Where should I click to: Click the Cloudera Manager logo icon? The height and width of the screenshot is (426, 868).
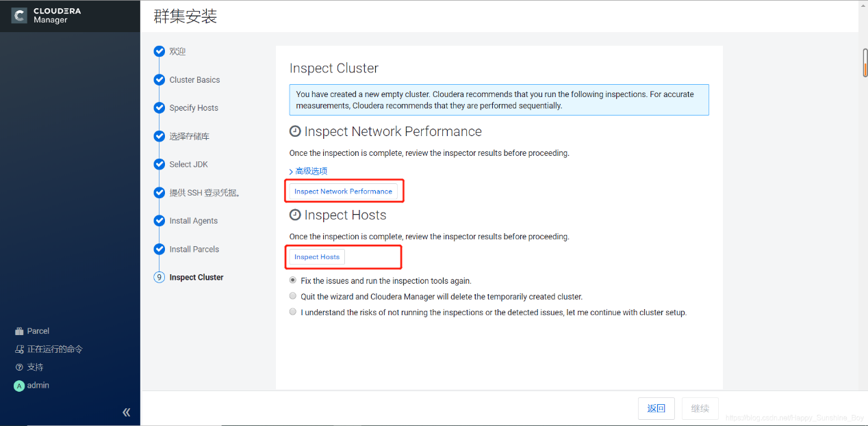pos(19,15)
